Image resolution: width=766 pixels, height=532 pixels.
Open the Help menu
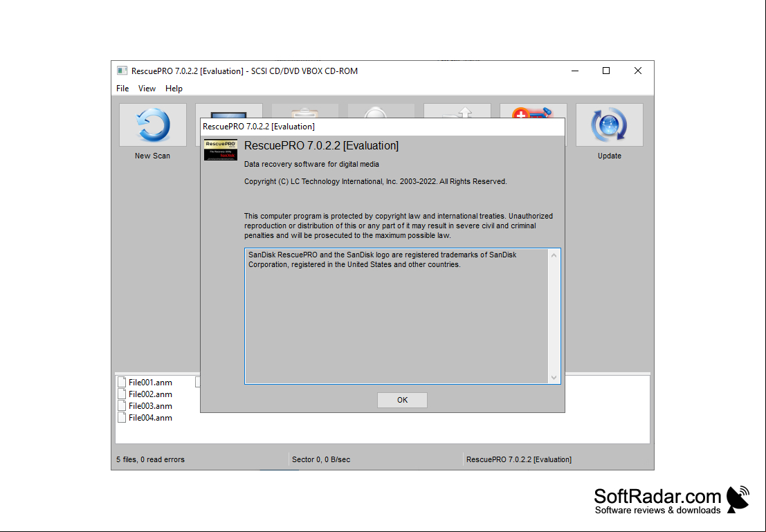point(174,89)
